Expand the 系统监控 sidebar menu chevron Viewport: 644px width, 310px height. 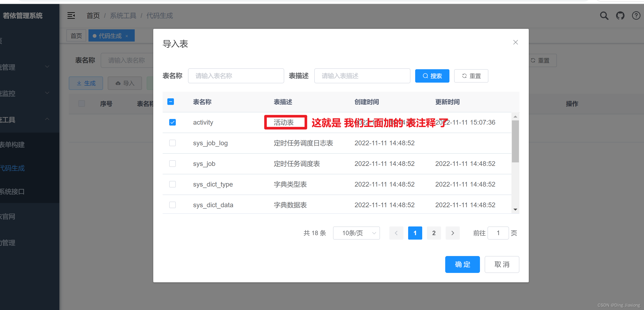pos(47,93)
